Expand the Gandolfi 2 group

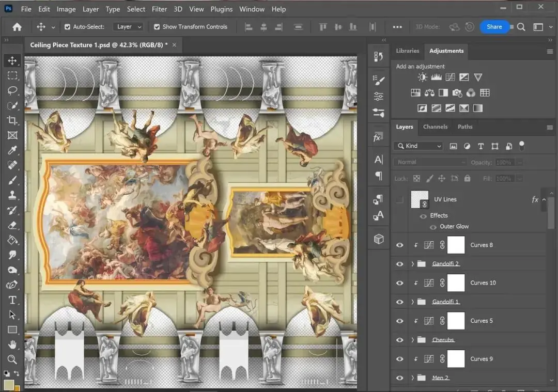click(x=412, y=264)
